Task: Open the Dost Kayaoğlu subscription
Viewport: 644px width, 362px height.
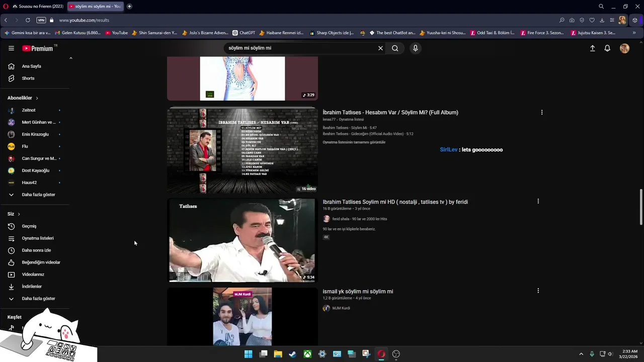Action: click(35, 170)
